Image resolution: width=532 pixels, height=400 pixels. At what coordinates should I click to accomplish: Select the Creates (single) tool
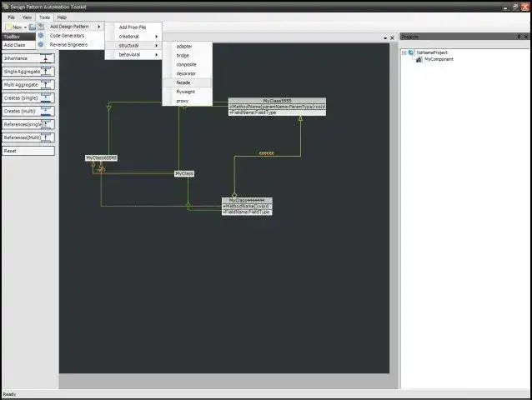pos(28,98)
